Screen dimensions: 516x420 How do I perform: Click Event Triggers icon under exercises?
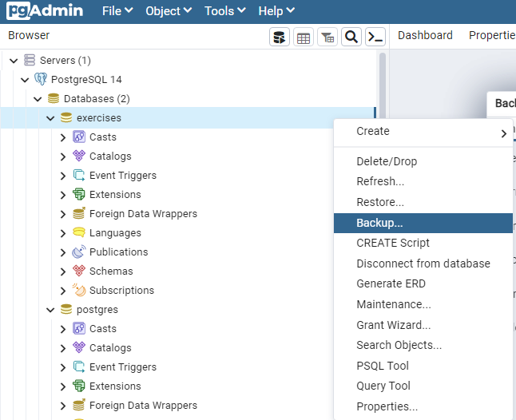click(79, 175)
